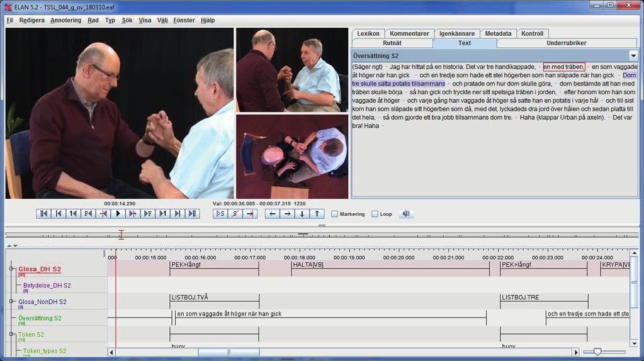Enable the Markering selection mode checkbox
This screenshot has width=644, height=361.
coord(335,214)
